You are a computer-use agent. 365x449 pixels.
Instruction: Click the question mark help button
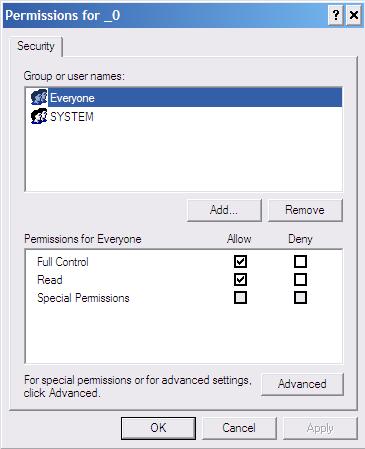point(336,15)
